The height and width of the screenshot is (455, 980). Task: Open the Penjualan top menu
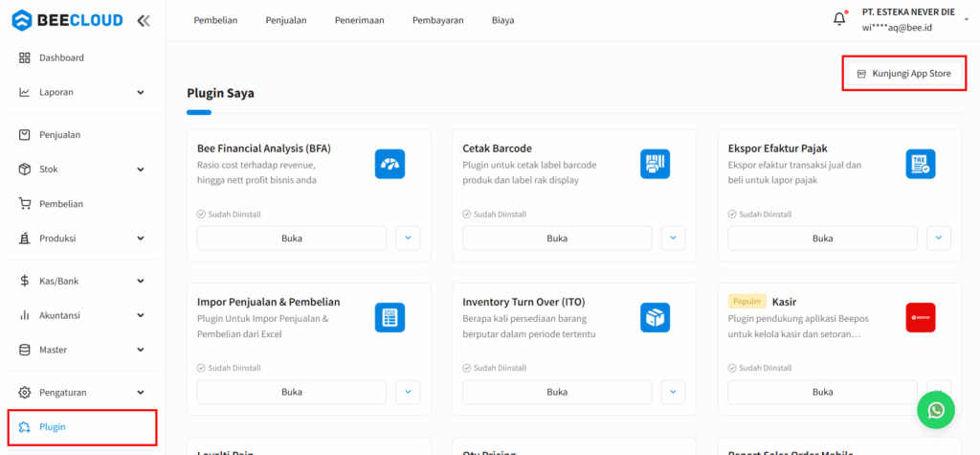[x=286, y=20]
